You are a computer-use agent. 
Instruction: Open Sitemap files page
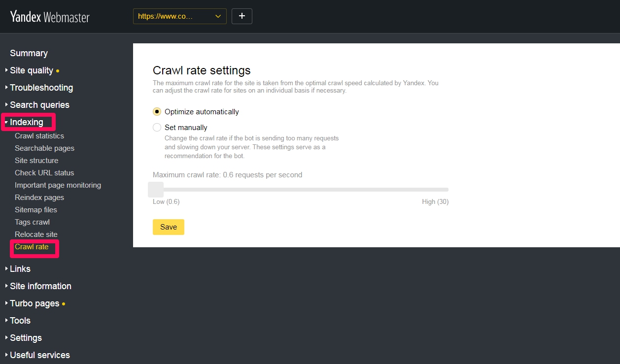(x=36, y=210)
